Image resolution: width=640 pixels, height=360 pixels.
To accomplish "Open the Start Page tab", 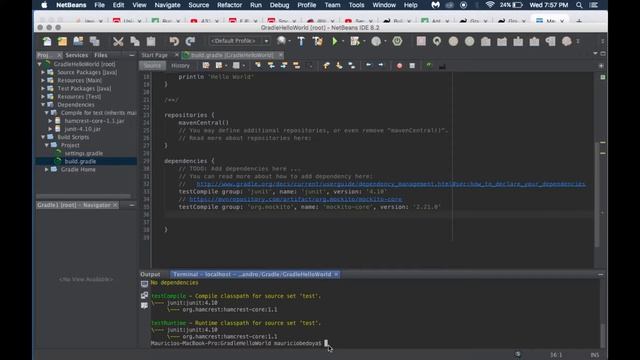I will pyautogui.click(x=155, y=55).
